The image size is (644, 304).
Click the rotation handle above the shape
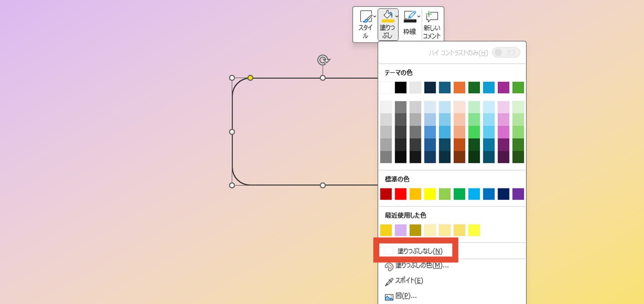click(x=323, y=60)
